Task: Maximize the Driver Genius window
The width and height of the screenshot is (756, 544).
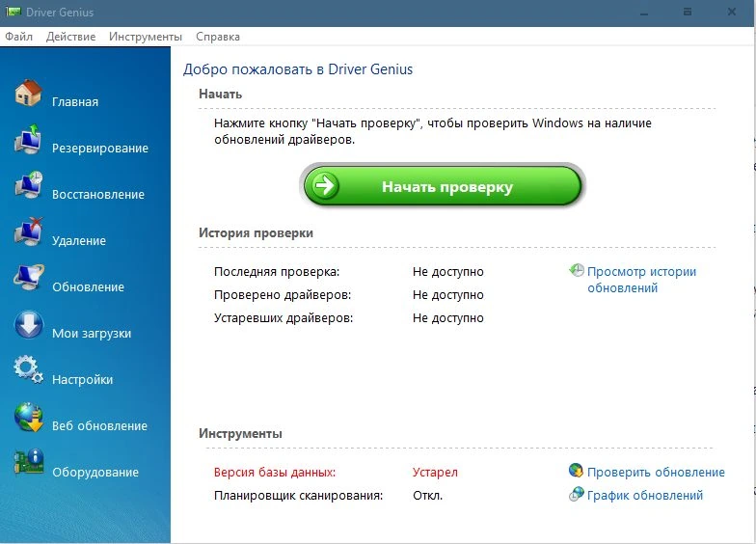Action: point(688,12)
